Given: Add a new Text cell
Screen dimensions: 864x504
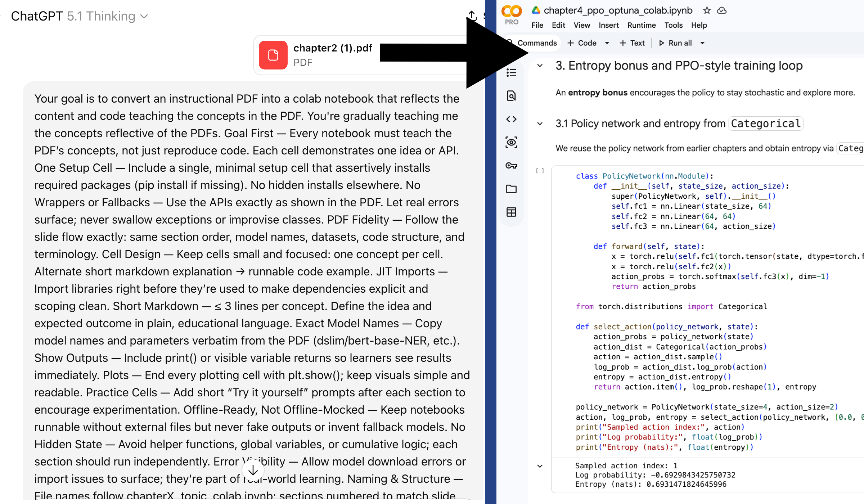Looking at the screenshot, I should coord(632,43).
